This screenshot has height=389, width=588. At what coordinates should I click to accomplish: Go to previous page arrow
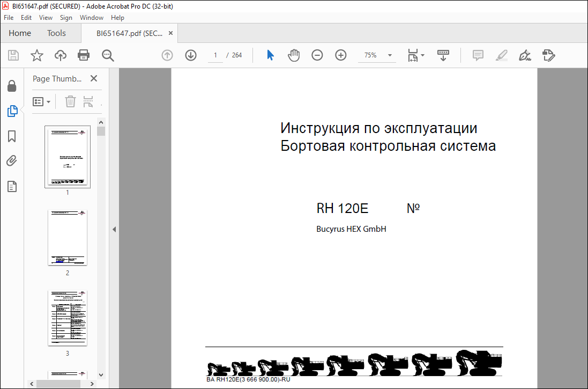pos(167,55)
